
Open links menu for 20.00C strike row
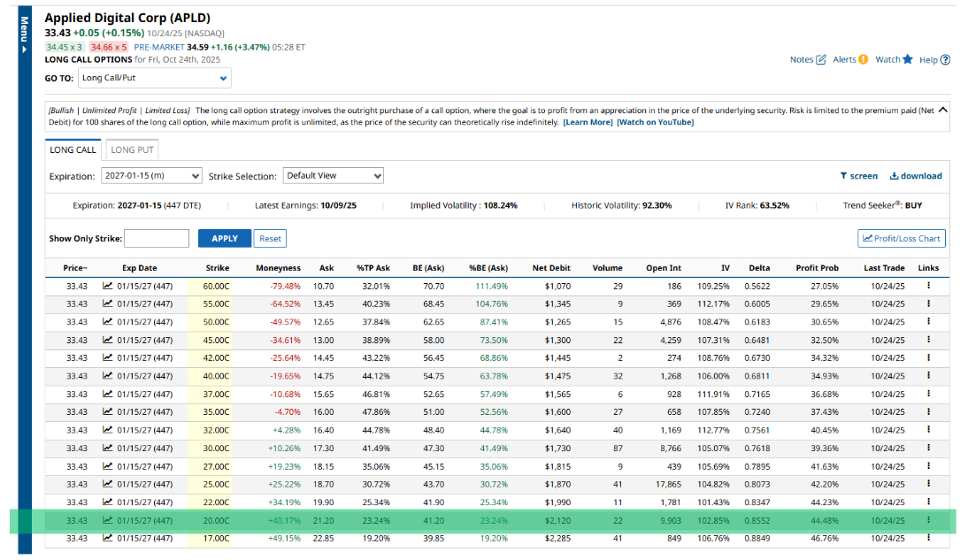928,520
